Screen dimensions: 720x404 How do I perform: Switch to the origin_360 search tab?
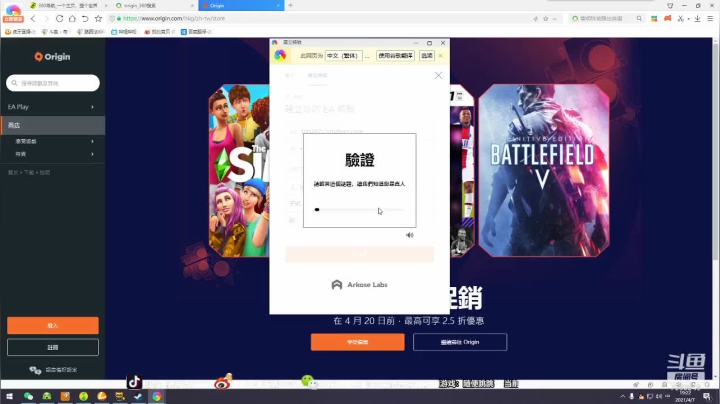click(154, 6)
